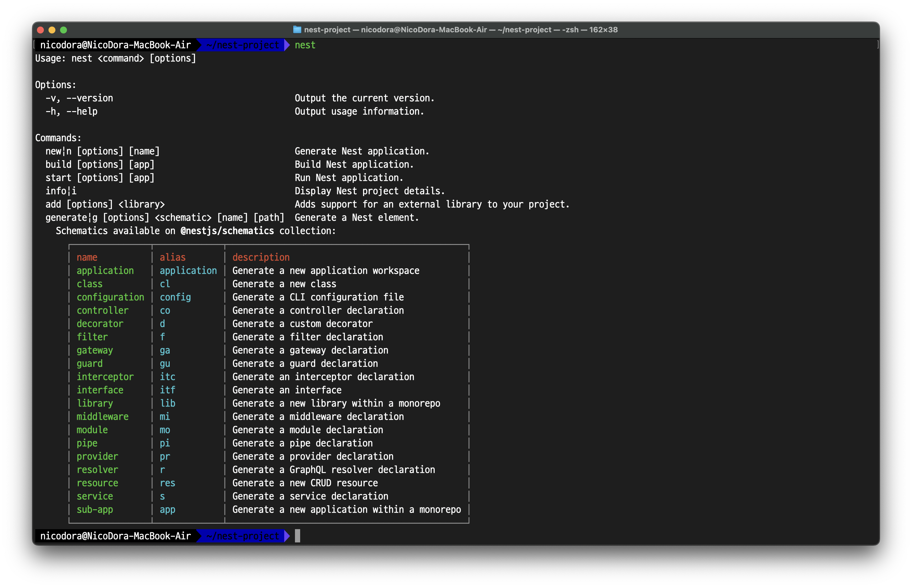This screenshot has height=588, width=912.
Task: Click the 'alias' table header
Action: coord(173,257)
